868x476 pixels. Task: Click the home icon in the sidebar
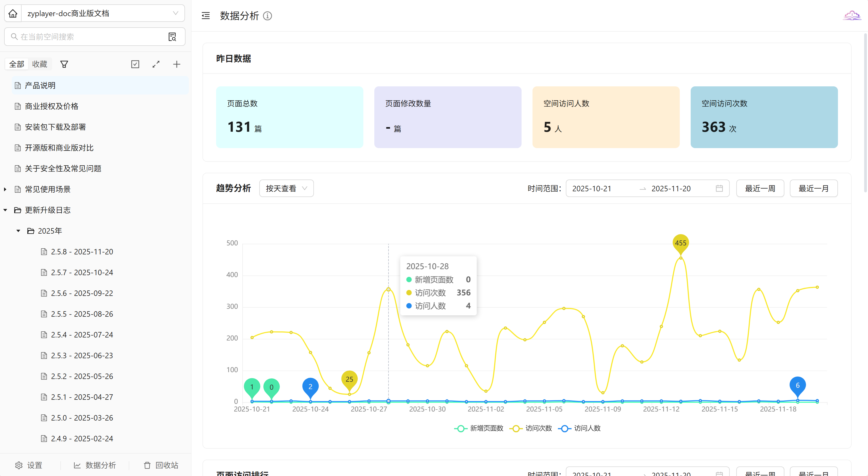[13, 13]
